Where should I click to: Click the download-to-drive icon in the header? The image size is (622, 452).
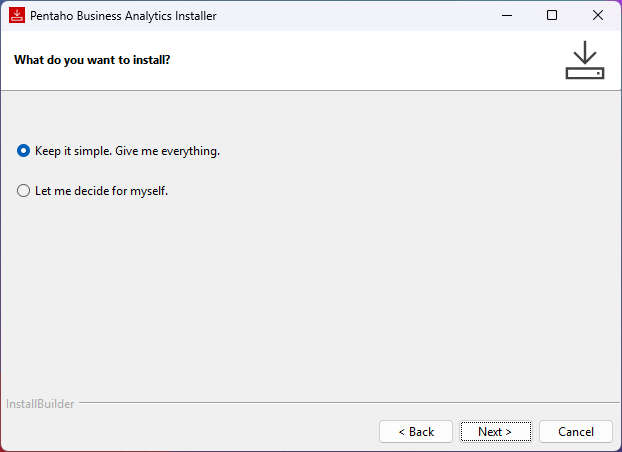(585, 60)
